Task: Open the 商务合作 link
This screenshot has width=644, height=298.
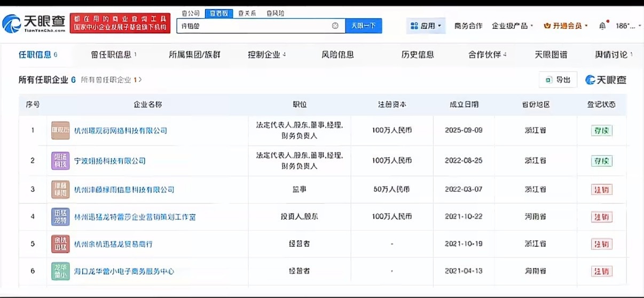Action: pos(468,26)
